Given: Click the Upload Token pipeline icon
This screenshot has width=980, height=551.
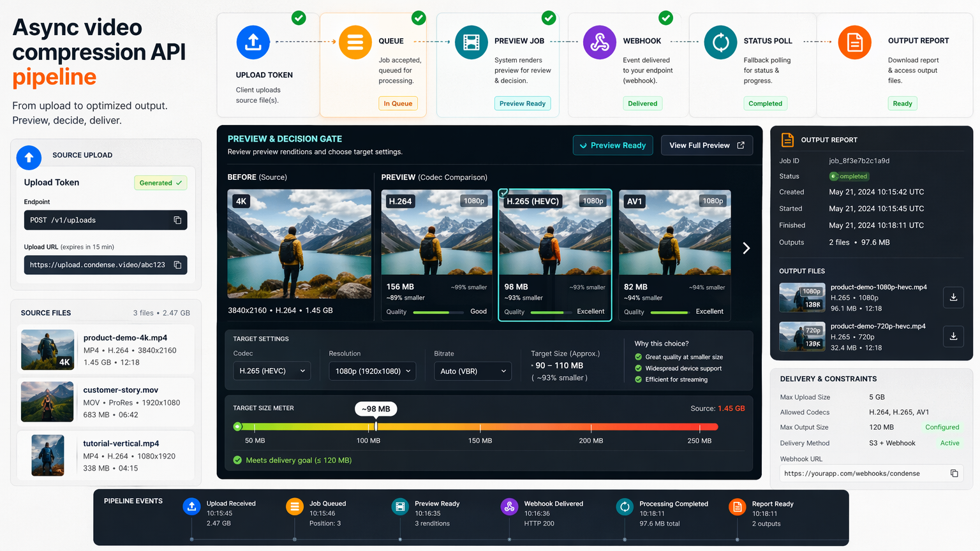Looking at the screenshot, I should tap(253, 42).
